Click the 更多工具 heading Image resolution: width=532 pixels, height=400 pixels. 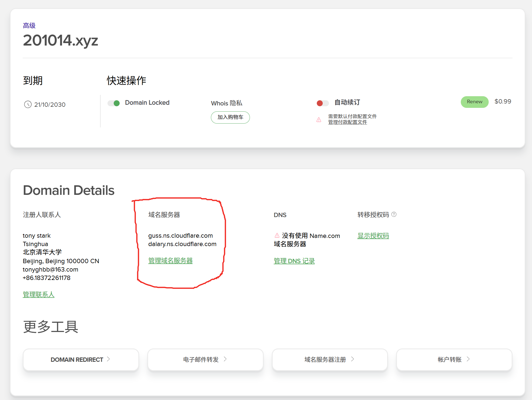point(51,327)
